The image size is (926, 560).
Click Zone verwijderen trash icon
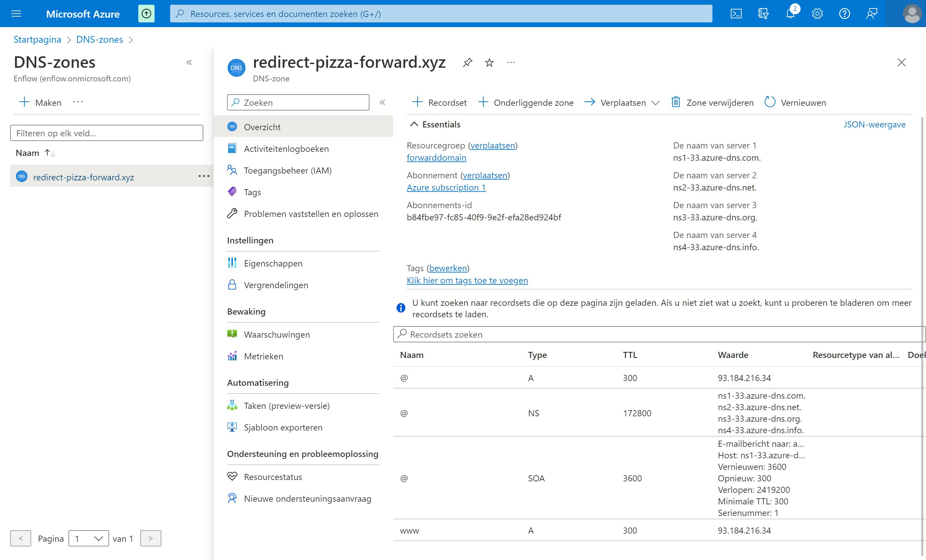tap(675, 102)
